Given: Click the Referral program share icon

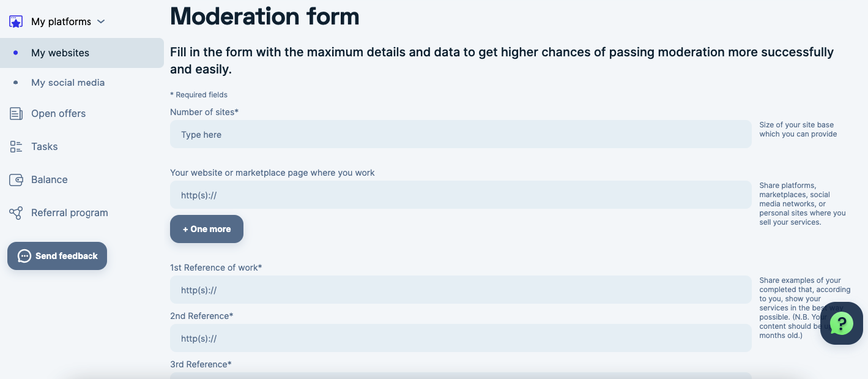Looking at the screenshot, I should pos(16,212).
